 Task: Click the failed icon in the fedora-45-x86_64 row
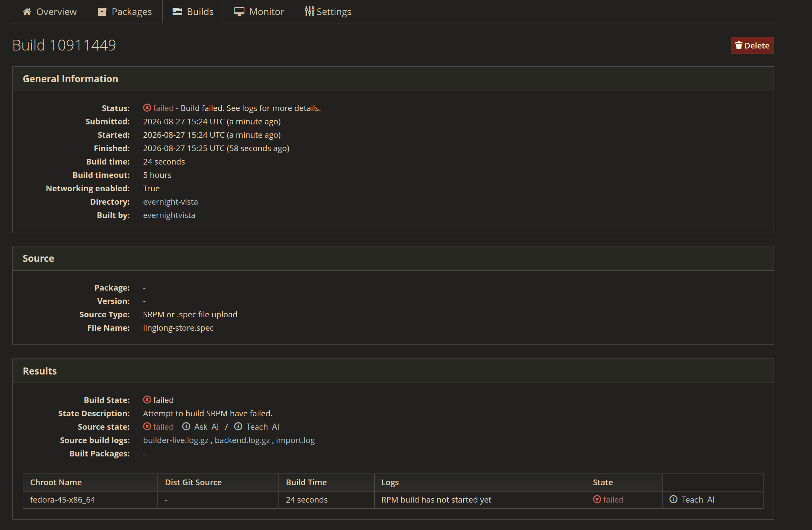(x=597, y=499)
